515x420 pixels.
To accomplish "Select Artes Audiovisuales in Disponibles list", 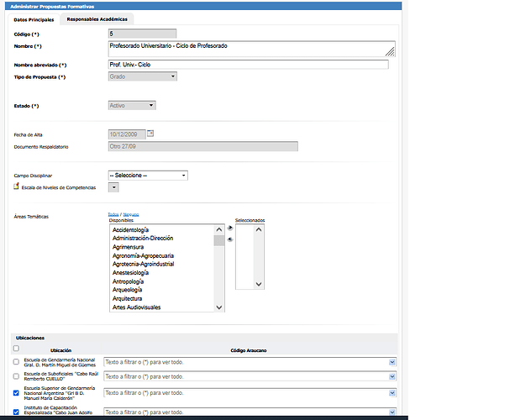I will [136, 307].
